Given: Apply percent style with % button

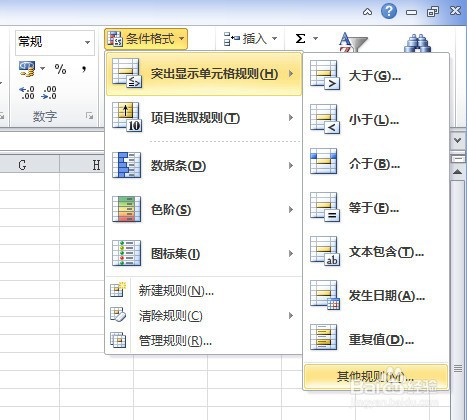Looking at the screenshot, I should 60,69.
